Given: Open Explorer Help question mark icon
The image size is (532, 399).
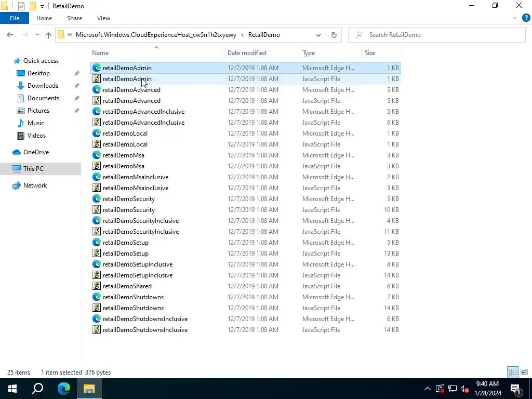Looking at the screenshot, I should (x=526, y=18).
